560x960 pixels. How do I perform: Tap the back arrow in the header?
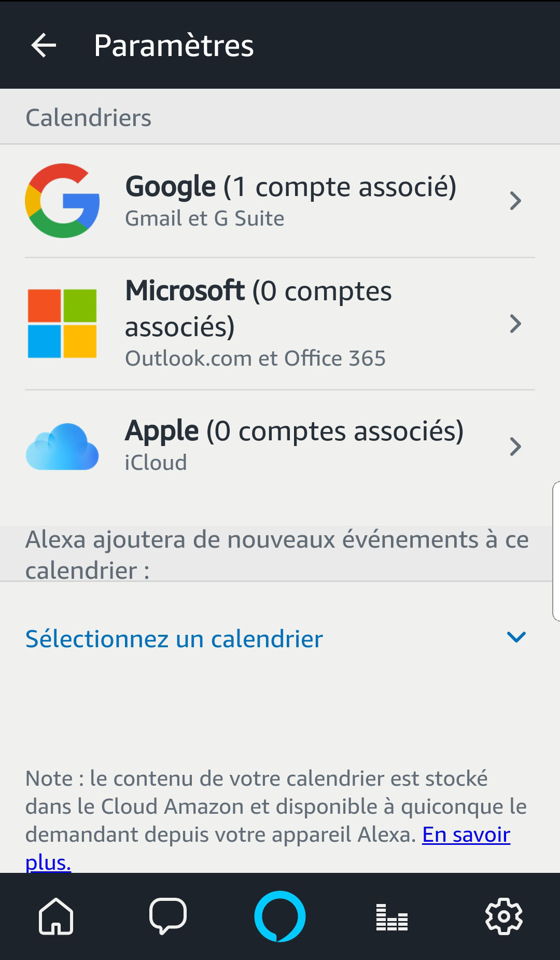click(44, 45)
